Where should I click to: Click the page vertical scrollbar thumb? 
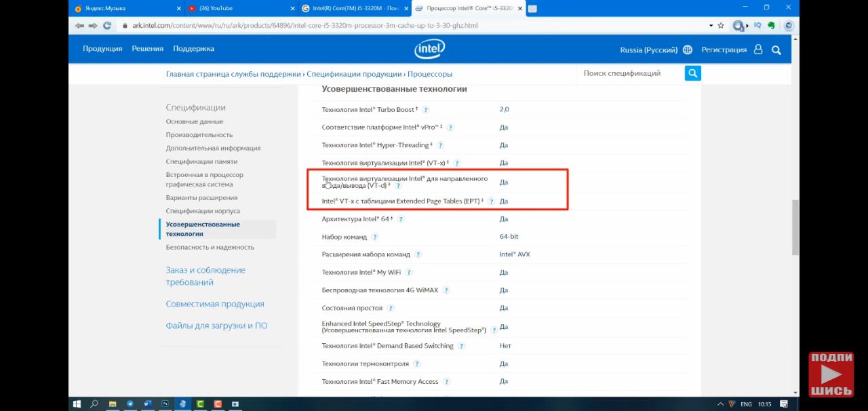pyautogui.click(x=795, y=228)
